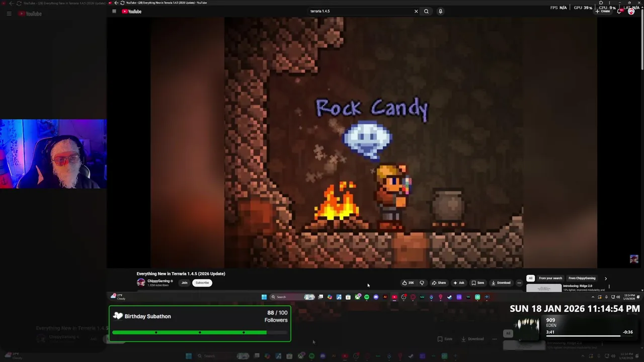This screenshot has width=644, height=362.
Task: Go to the YouTube home logo
Action: coord(131,11)
